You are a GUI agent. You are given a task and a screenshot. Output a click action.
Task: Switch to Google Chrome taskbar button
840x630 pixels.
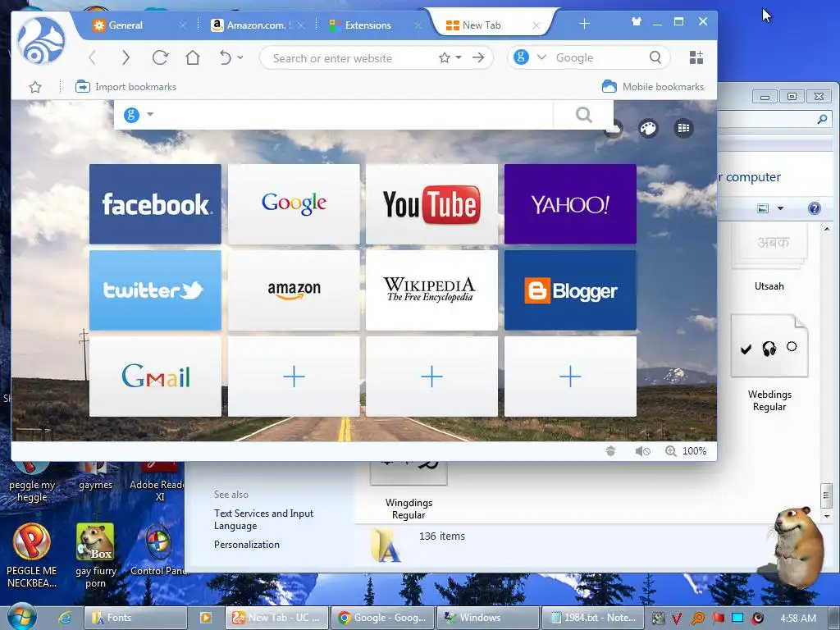[x=382, y=618]
